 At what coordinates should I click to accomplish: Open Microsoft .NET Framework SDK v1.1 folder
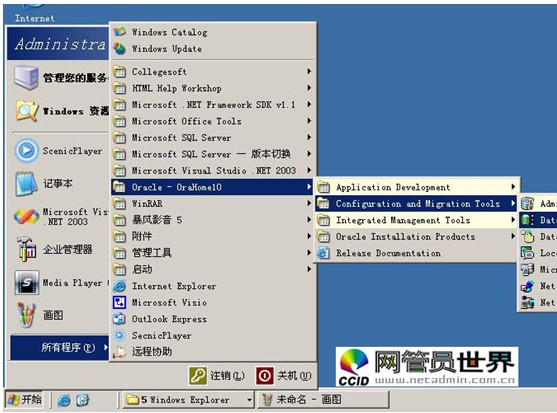click(x=213, y=105)
